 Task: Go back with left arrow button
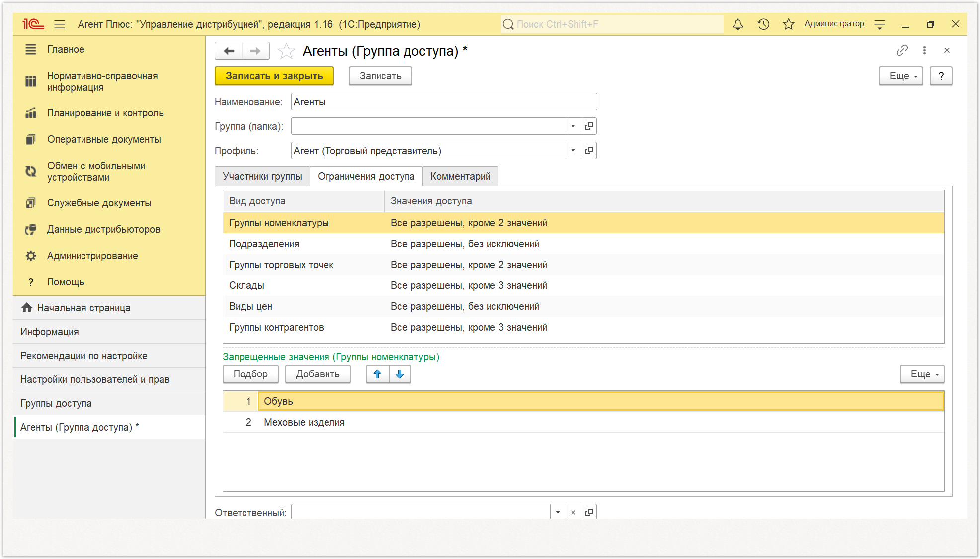(229, 51)
